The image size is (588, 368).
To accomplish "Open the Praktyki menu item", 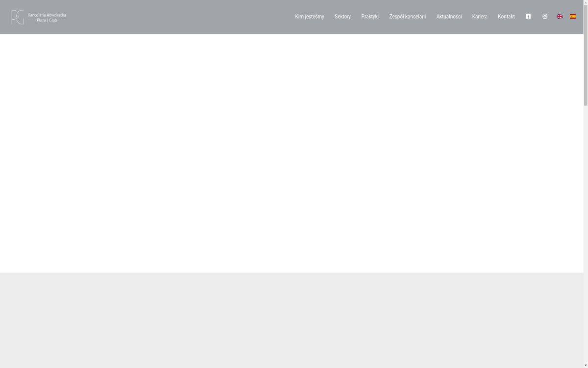I will (x=370, y=17).
